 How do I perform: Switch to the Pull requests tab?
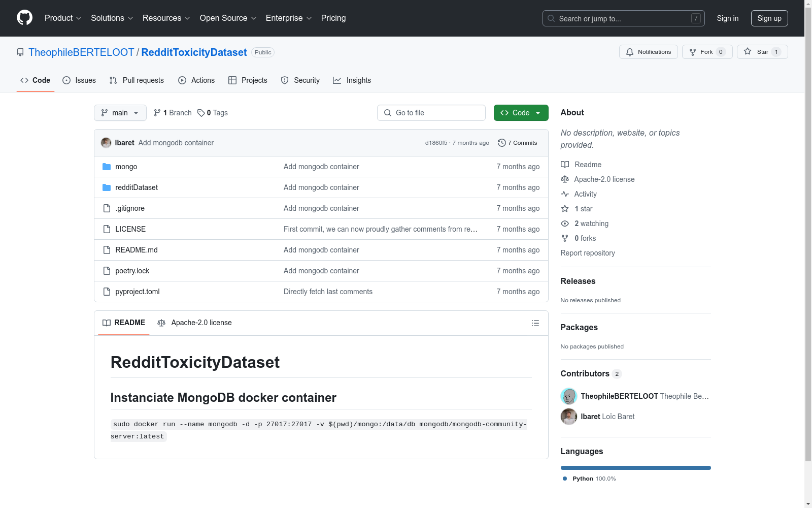(x=137, y=80)
